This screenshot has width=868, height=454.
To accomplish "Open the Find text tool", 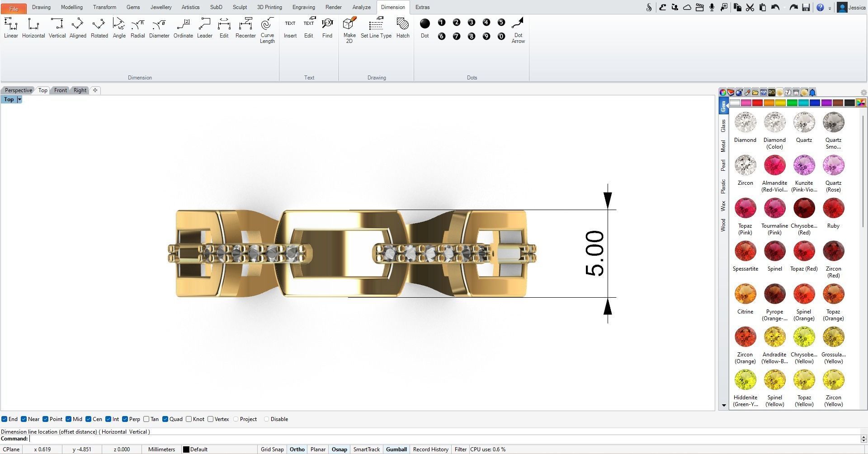I will [x=327, y=28].
